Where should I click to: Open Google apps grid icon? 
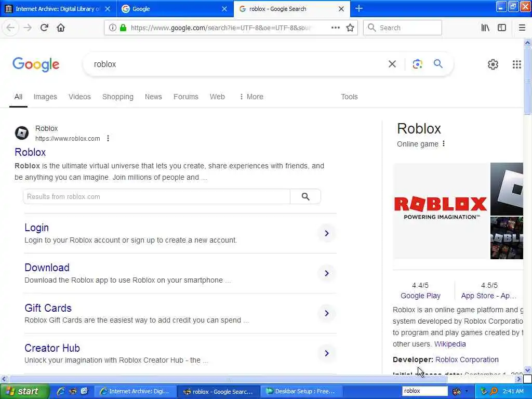pos(517,64)
